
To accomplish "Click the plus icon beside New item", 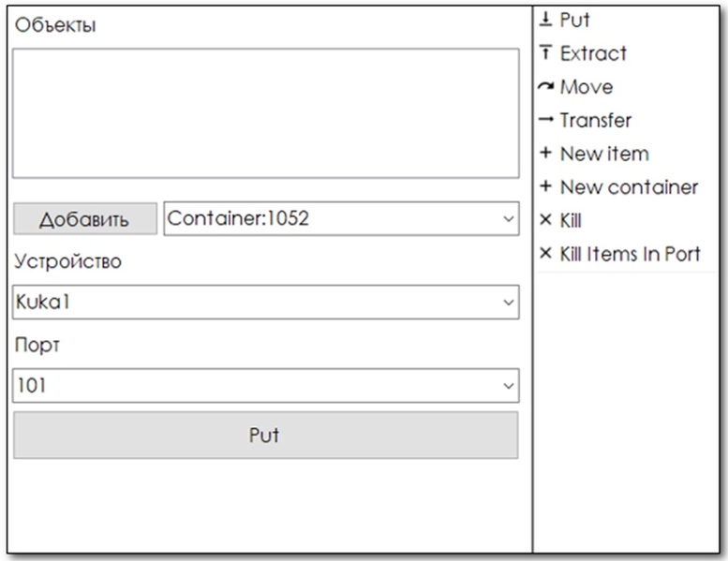I will (x=546, y=154).
